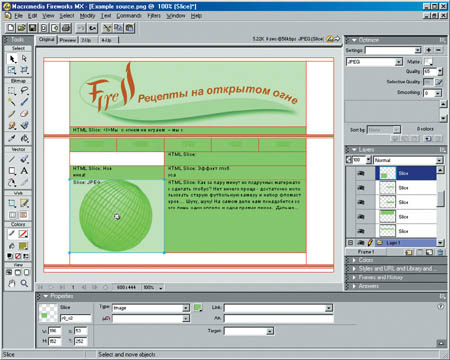
Task: Switch to the 2-Up tab
Action: tap(86, 40)
